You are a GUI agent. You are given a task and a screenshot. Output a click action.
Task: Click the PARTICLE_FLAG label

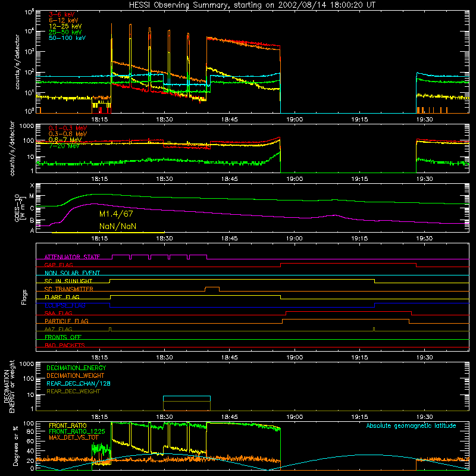tap(67, 321)
